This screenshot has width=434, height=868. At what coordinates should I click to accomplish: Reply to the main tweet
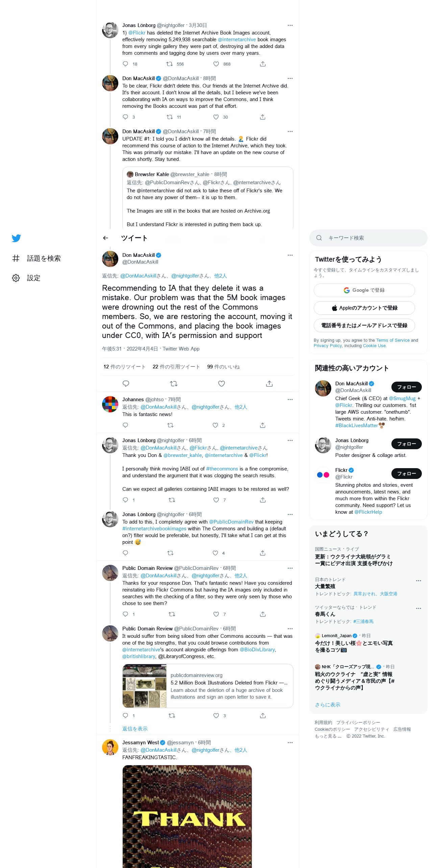126,384
